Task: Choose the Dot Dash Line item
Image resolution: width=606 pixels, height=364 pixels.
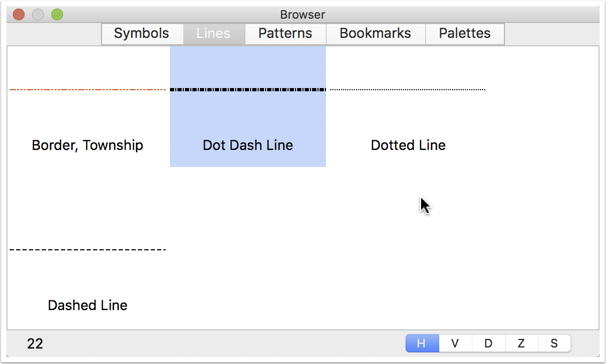Action: pos(248,107)
